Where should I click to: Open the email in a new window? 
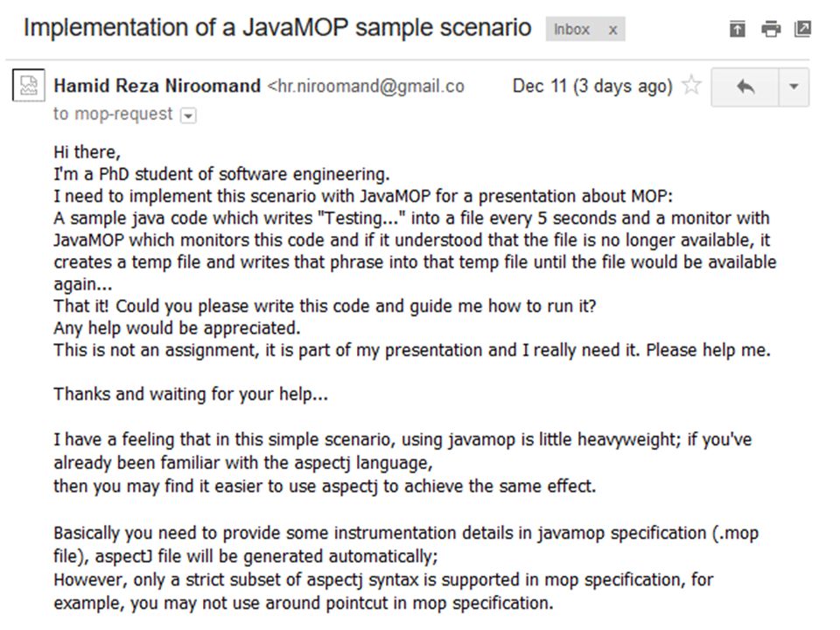coord(802,29)
